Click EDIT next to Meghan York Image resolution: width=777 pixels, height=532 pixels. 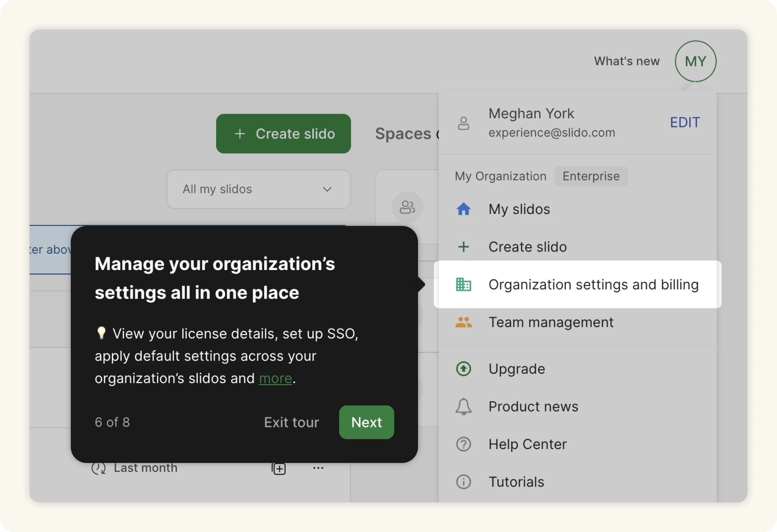[x=685, y=123]
